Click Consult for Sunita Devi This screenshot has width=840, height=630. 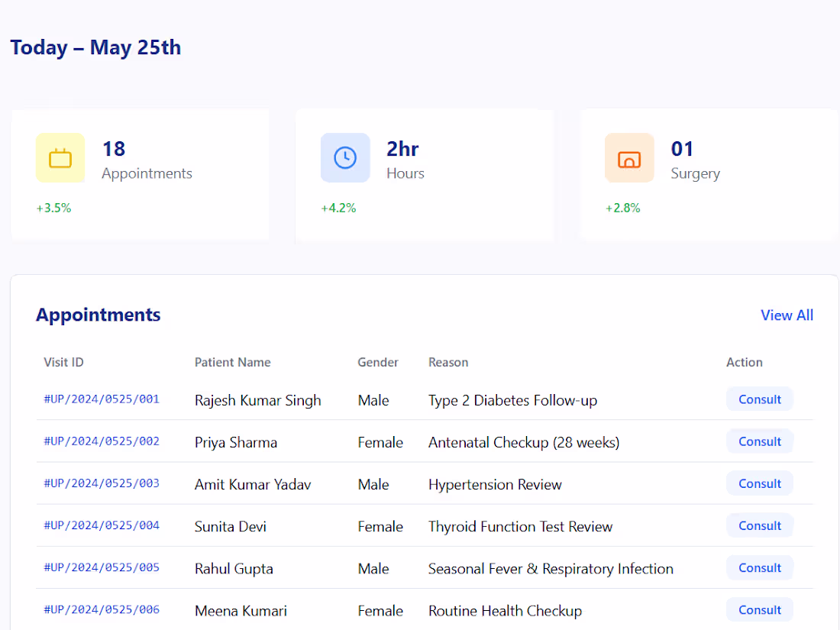pos(759,525)
